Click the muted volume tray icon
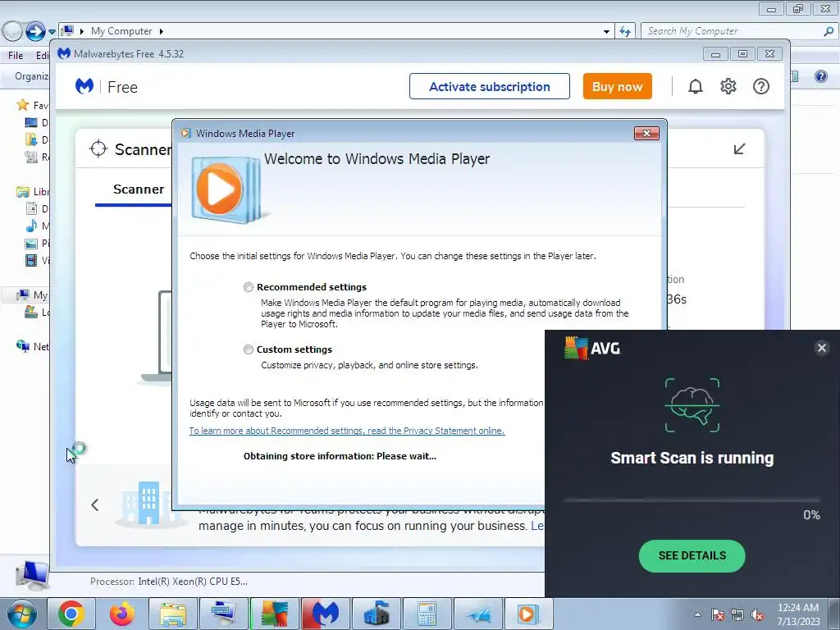This screenshot has height=630, width=840. [x=757, y=614]
